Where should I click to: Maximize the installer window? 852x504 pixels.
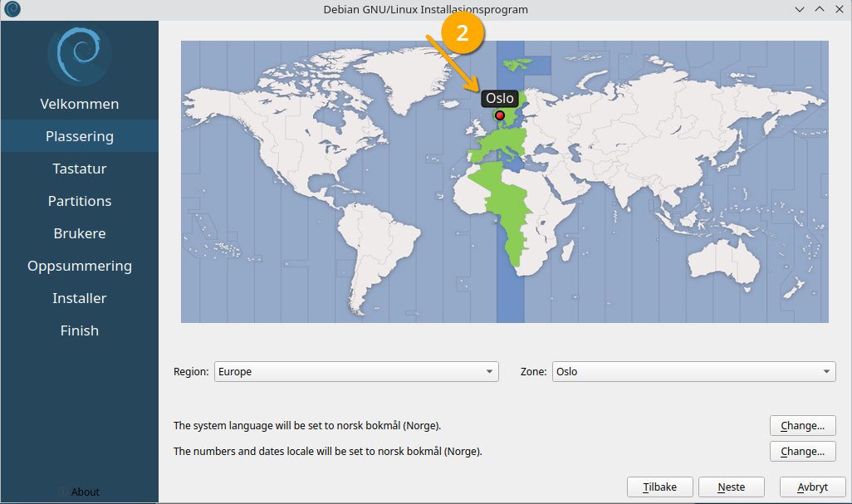[820, 9]
